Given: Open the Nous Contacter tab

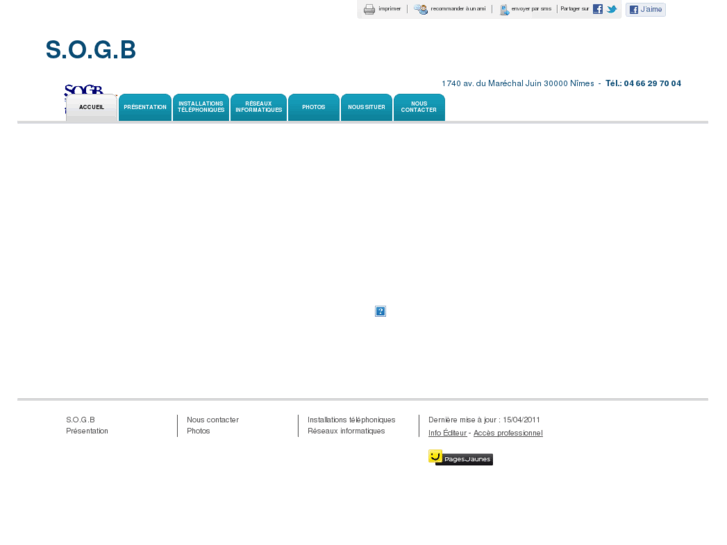Looking at the screenshot, I should click(419, 107).
